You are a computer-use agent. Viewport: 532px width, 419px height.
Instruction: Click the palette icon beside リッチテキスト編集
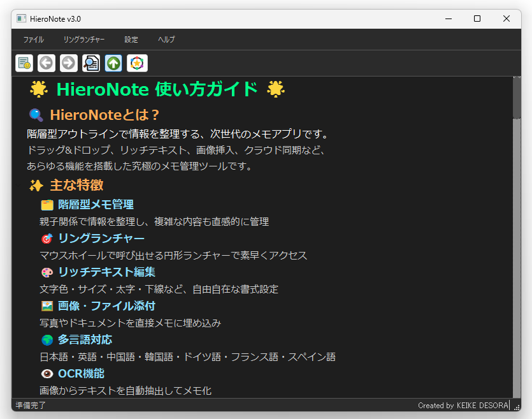[47, 272]
